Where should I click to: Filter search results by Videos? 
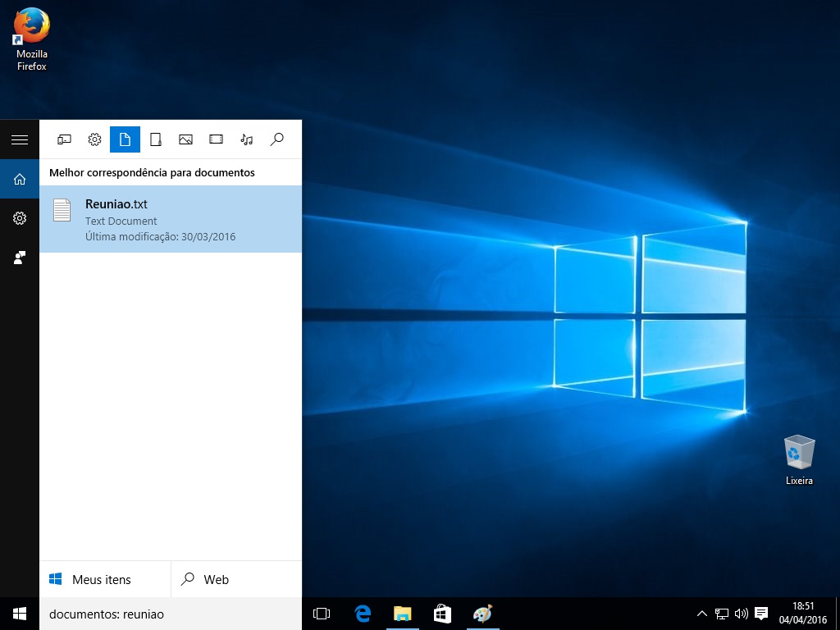(216, 139)
